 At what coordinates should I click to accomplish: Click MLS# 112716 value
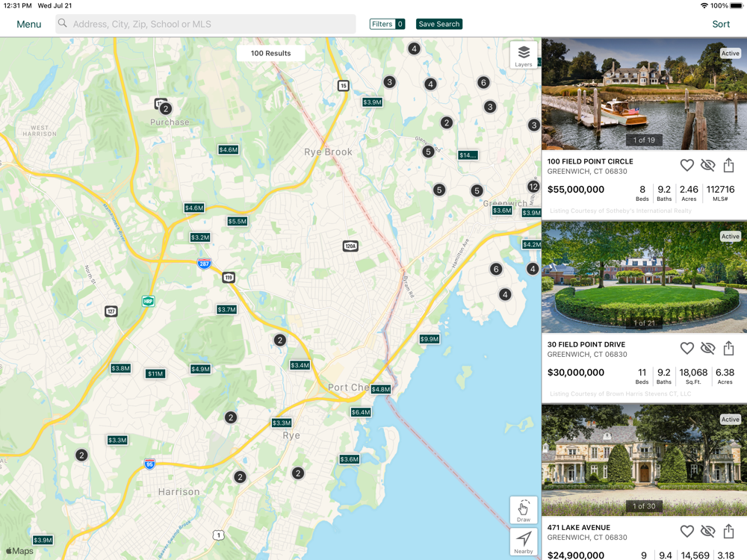click(720, 190)
